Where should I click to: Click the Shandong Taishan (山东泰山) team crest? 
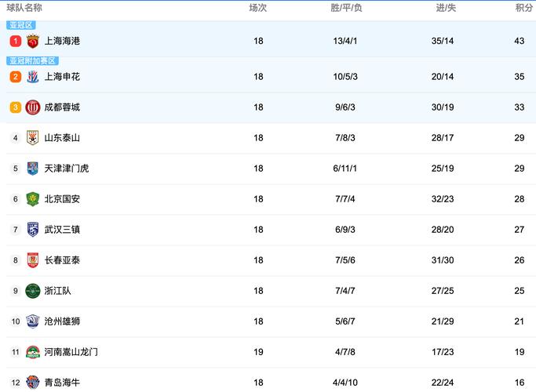tap(32, 138)
